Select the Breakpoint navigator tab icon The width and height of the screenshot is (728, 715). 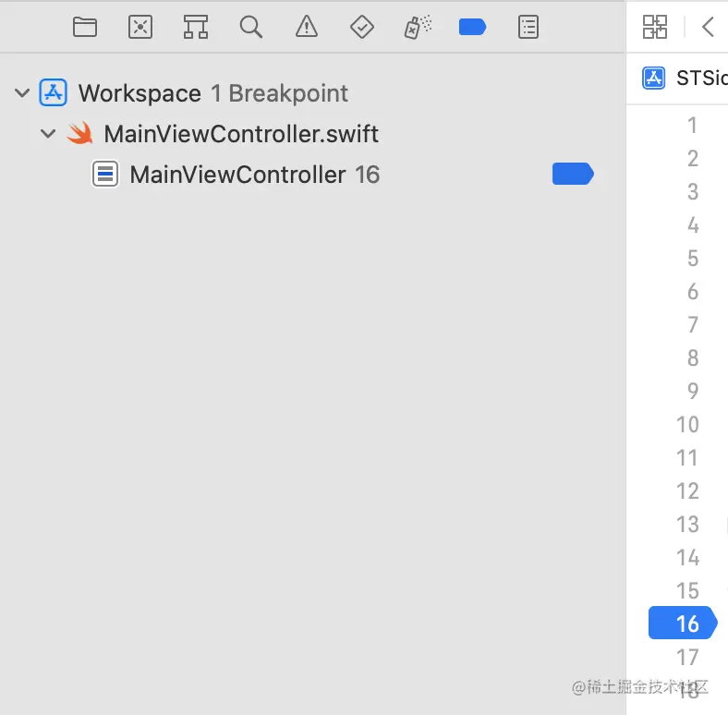472,27
